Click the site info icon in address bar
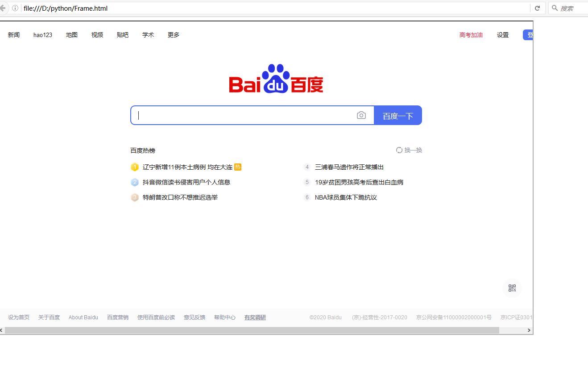 [15, 8]
